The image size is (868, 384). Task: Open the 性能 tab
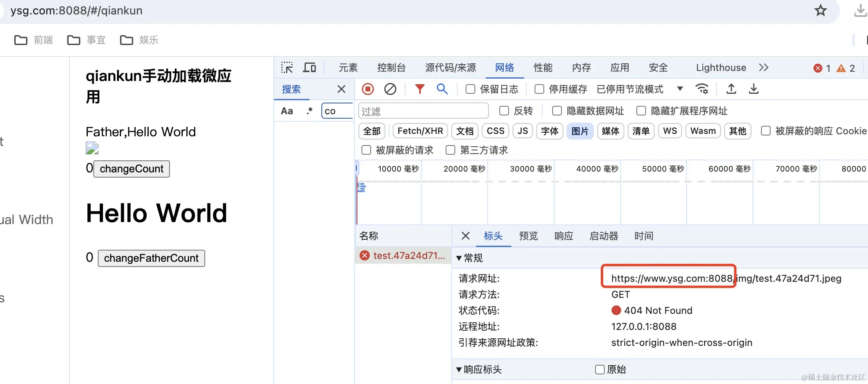(x=543, y=67)
